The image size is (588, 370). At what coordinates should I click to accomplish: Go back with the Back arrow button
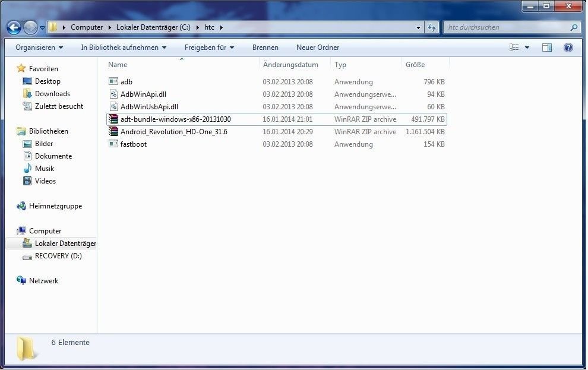(x=14, y=27)
